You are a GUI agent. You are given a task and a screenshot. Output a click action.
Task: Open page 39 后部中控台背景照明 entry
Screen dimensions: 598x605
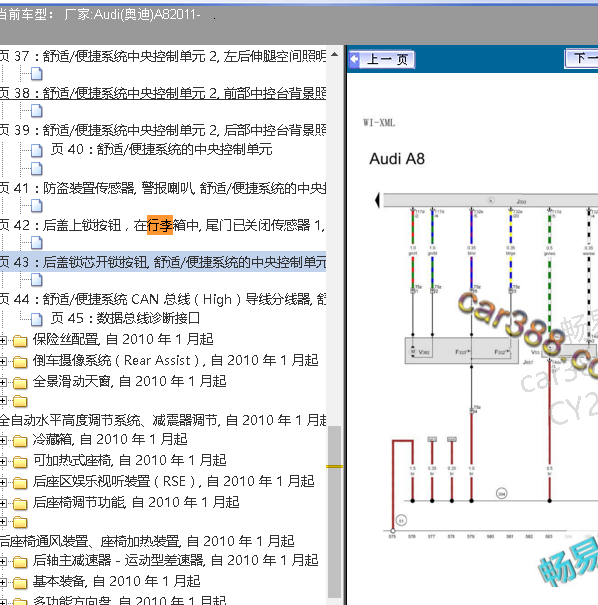163,130
